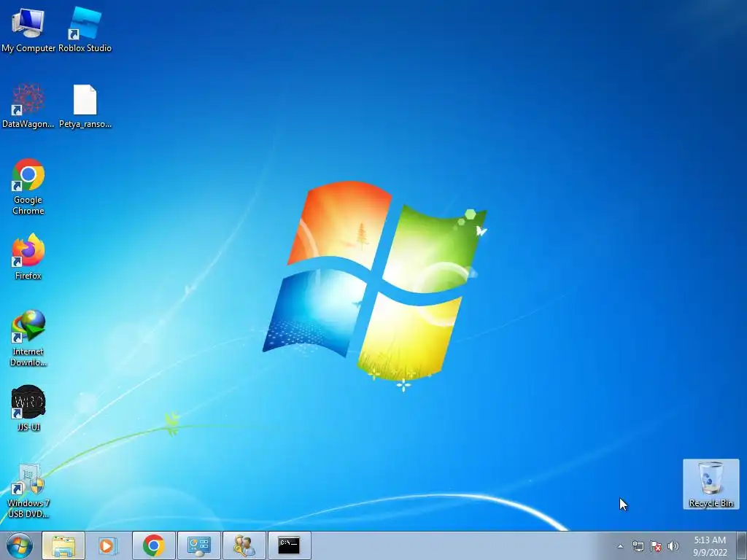This screenshot has height=560, width=747.
Task: Open the Control Panel taskbar item
Action: (x=198, y=545)
